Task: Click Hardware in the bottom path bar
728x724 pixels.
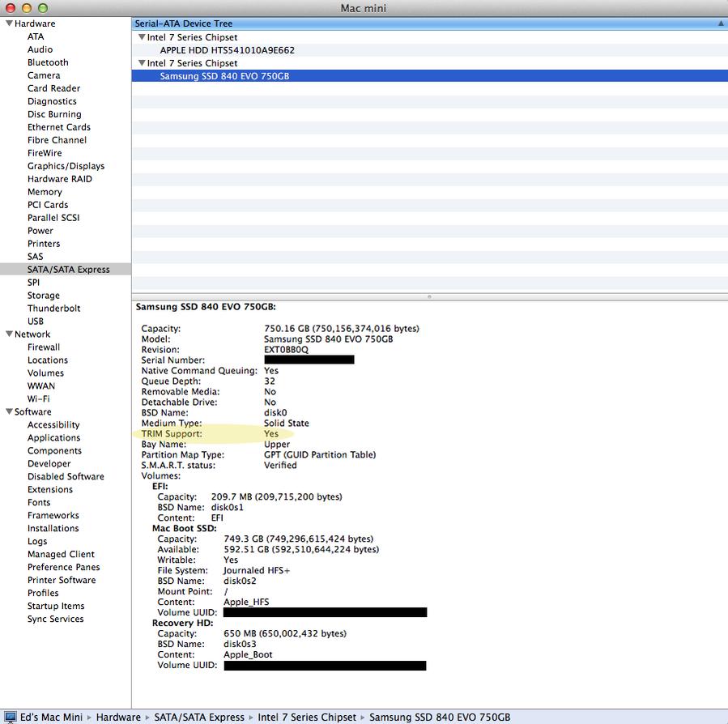Action: pos(117,718)
